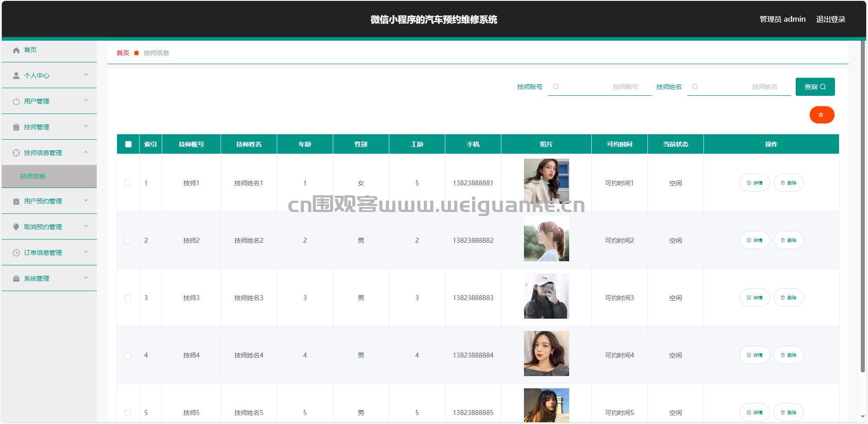Click the cell 可约时间2
The width and height of the screenshot is (868, 424).
tap(619, 240)
